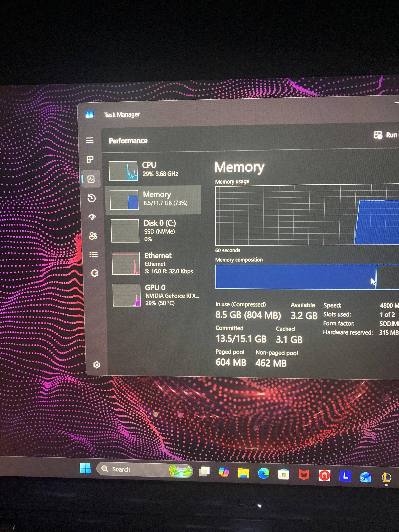Open the Startup apps page icon
Viewport: 399px width, 532px height.
tap(92, 217)
